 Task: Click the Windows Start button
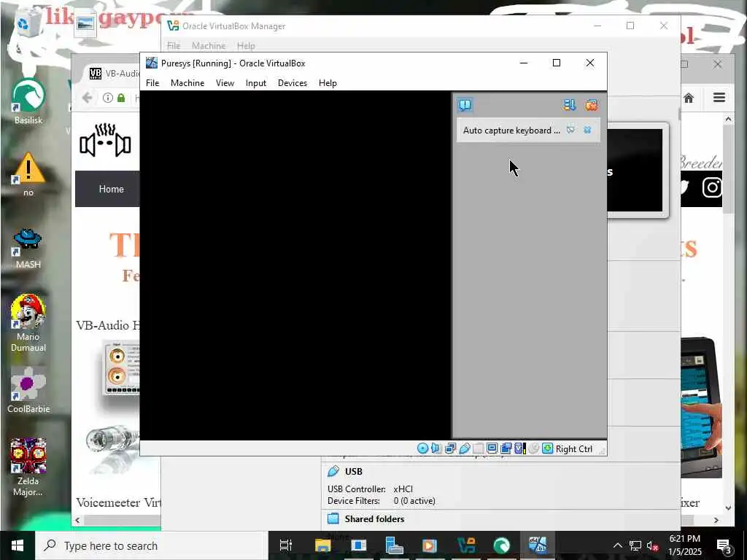pos(18,545)
